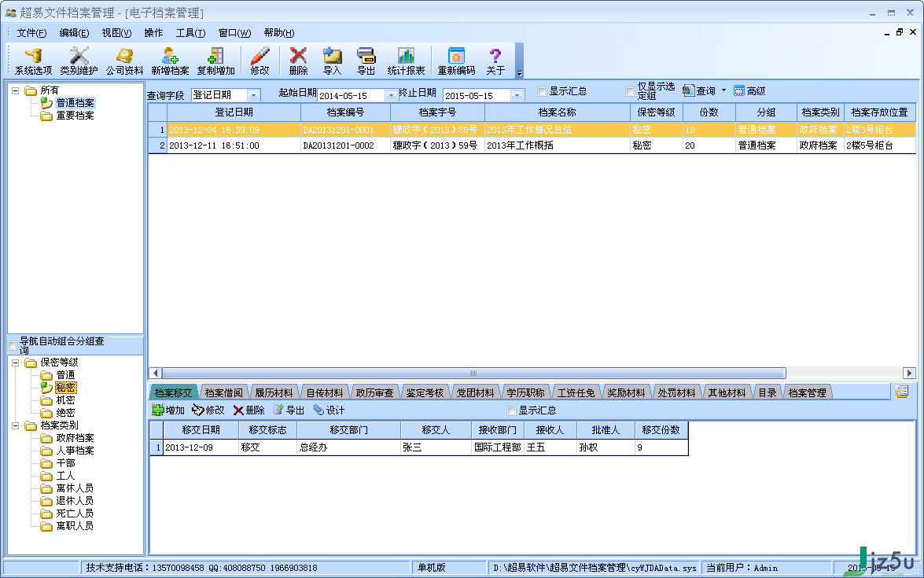Select 绝密 security level folder
Image resolution: width=924 pixels, height=578 pixels.
[65, 413]
